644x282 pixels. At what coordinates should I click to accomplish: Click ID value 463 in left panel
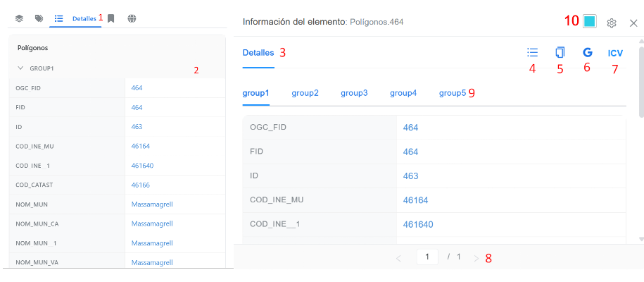tap(137, 127)
